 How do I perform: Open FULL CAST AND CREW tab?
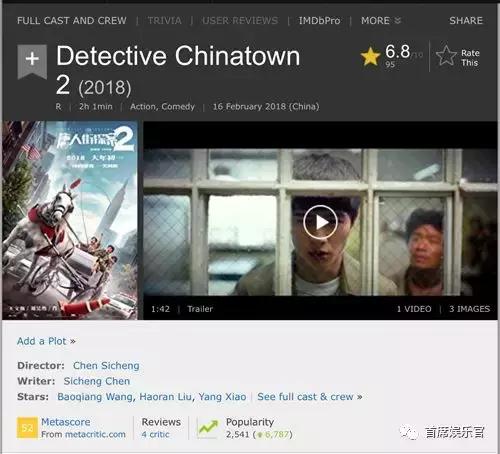pyautogui.click(x=72, y=21)
